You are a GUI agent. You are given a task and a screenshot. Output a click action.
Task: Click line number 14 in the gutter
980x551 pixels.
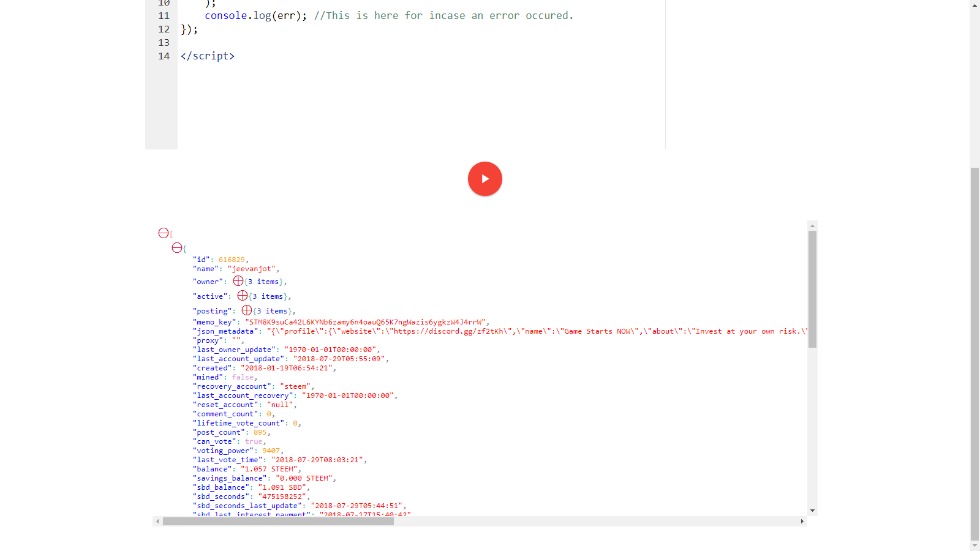point(164,56)
